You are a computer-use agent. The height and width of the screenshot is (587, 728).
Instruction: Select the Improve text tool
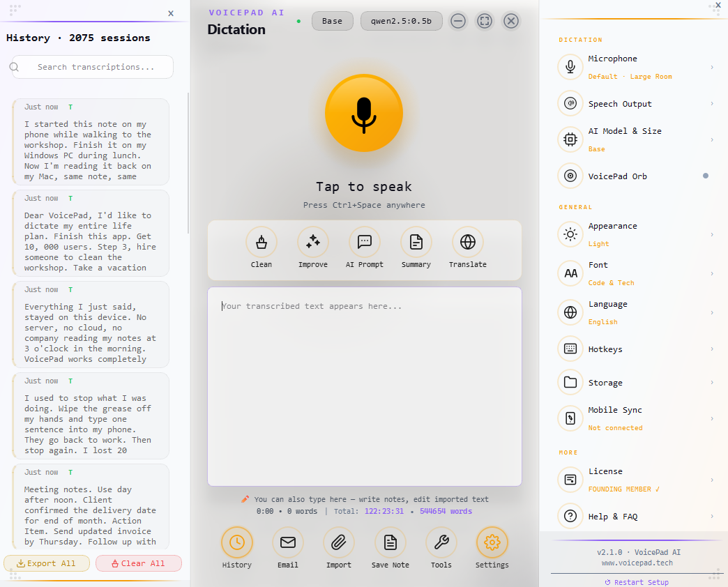312,248
